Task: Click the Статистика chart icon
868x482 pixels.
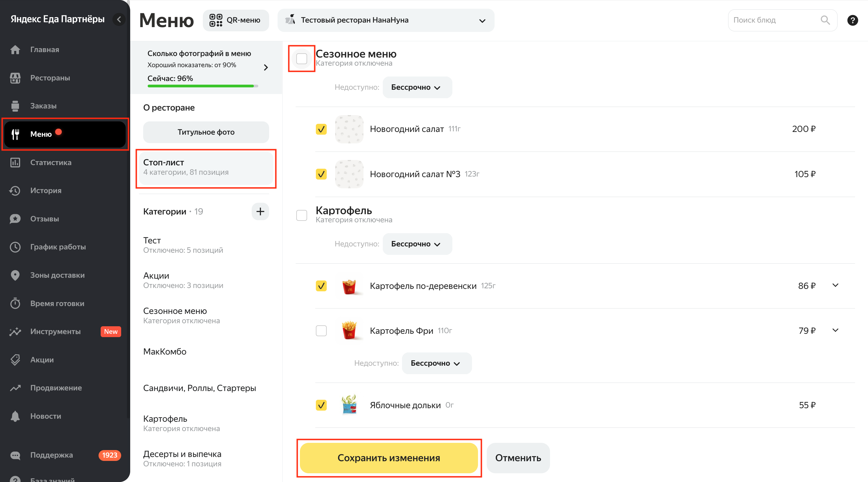Action: pos(15,162)
